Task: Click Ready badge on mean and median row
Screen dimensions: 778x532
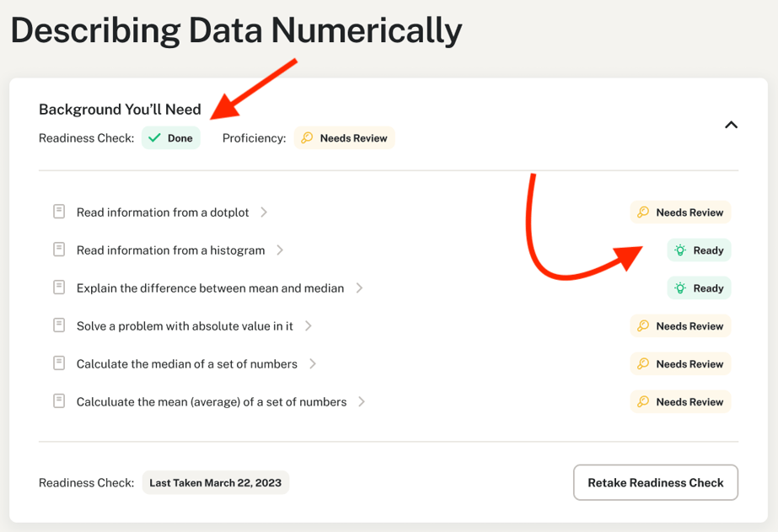Action: (x=699, y=288)
